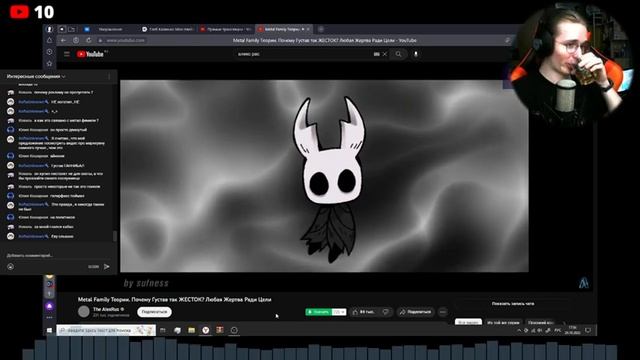Open the YouTube hamburger guide menu

(67, 54)
